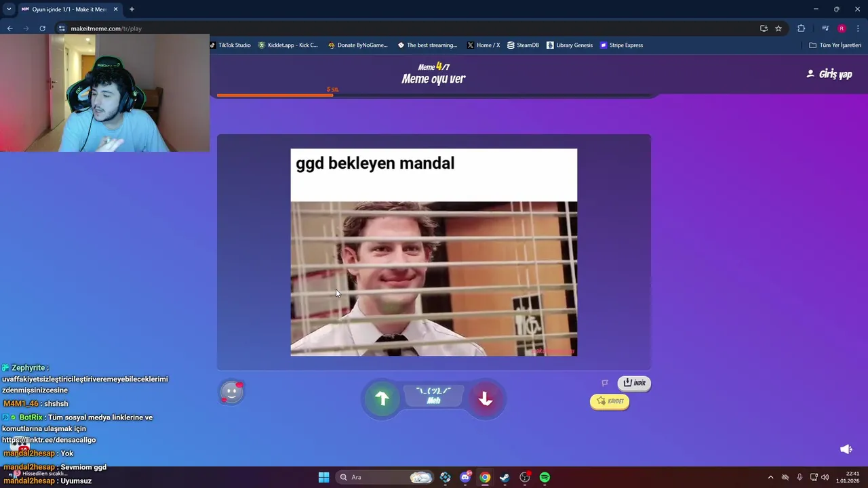Click the M4M1_46 chat username
The width and height of the screenshot is (868, 488).
coord(21,403)
